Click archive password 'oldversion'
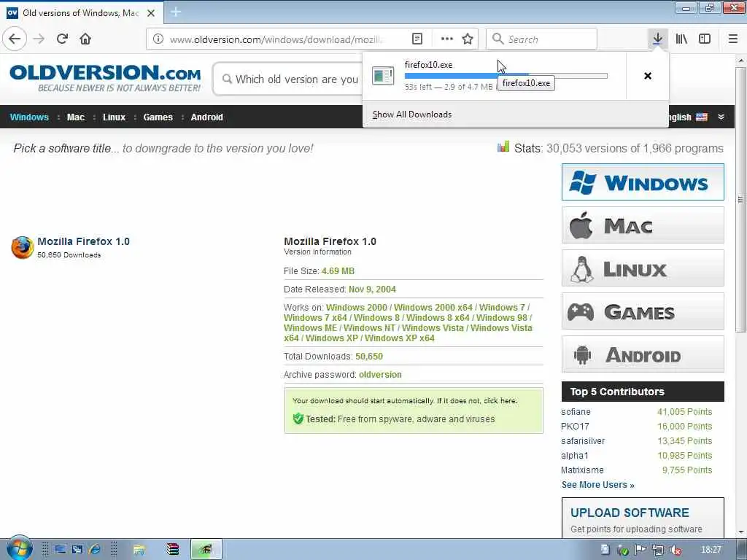Viewport: 747px width, 560px height. pyautogui.click(x=380, y=375)
